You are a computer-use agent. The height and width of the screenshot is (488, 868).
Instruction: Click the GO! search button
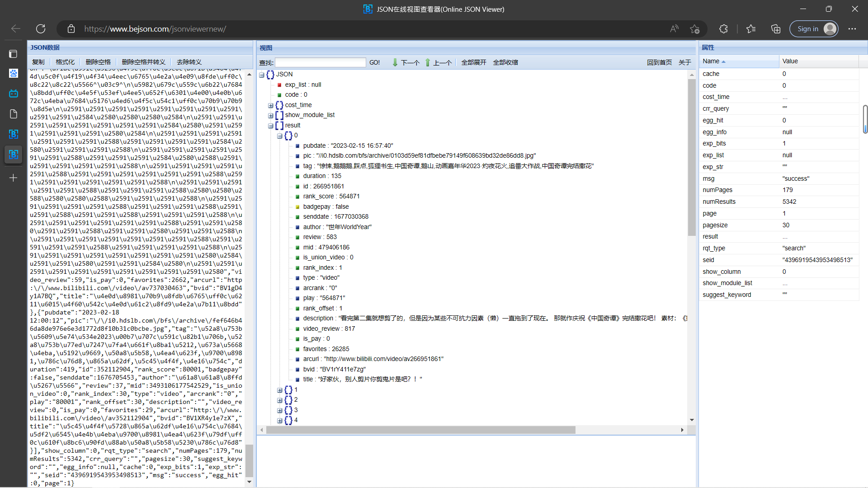coord(375,62)
